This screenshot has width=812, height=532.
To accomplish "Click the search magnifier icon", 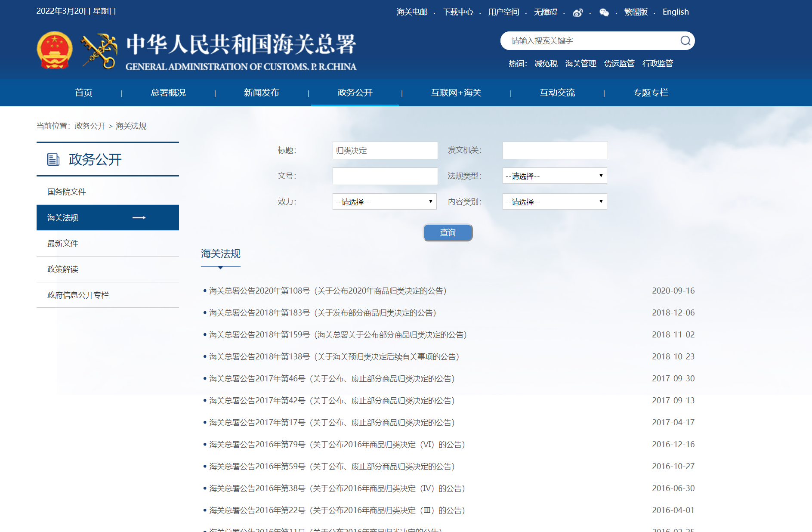I will point(685,40).
